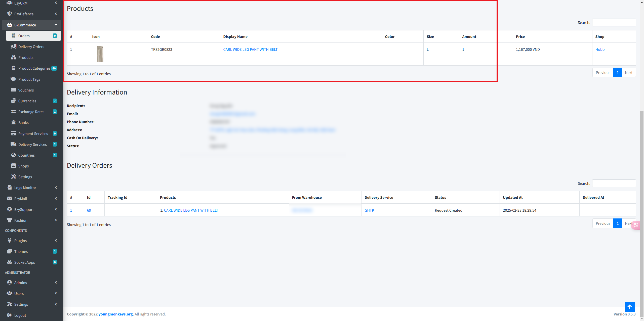Open the GHTK delivery service link
The height and width of the screenshot is (321, 644).
click(369, 210)
